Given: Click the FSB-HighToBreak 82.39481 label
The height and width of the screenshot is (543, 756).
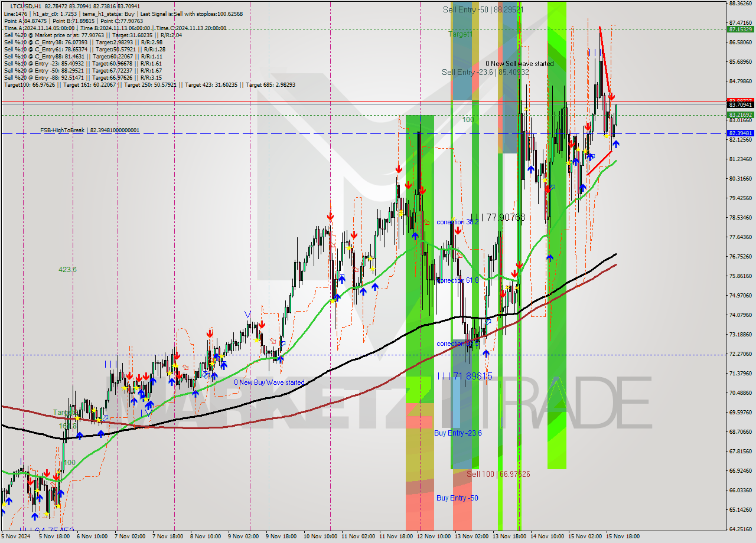Looking at the screenshot, I should pyautogui.click(x=90, y=130).
